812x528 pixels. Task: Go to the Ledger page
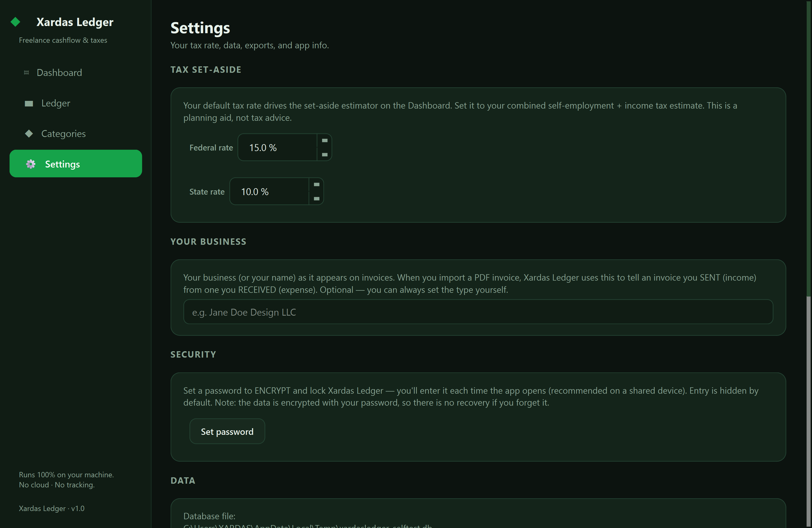pos(76,103)
